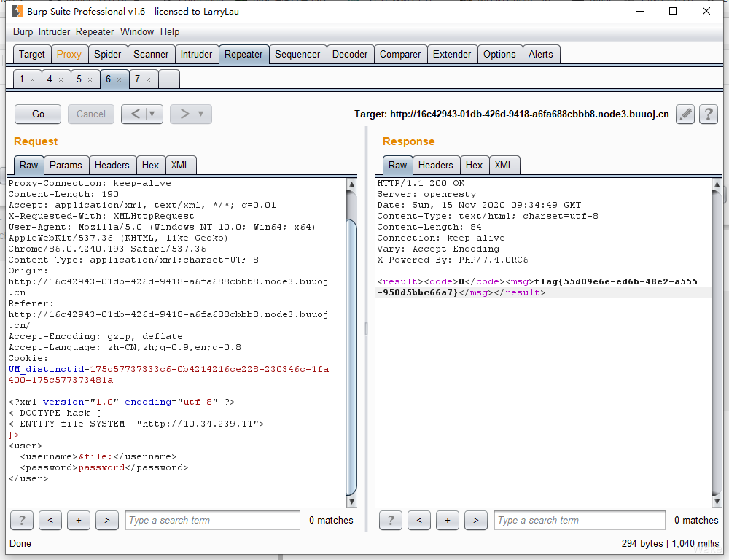Click the plus button under Request

coord(79,520)
